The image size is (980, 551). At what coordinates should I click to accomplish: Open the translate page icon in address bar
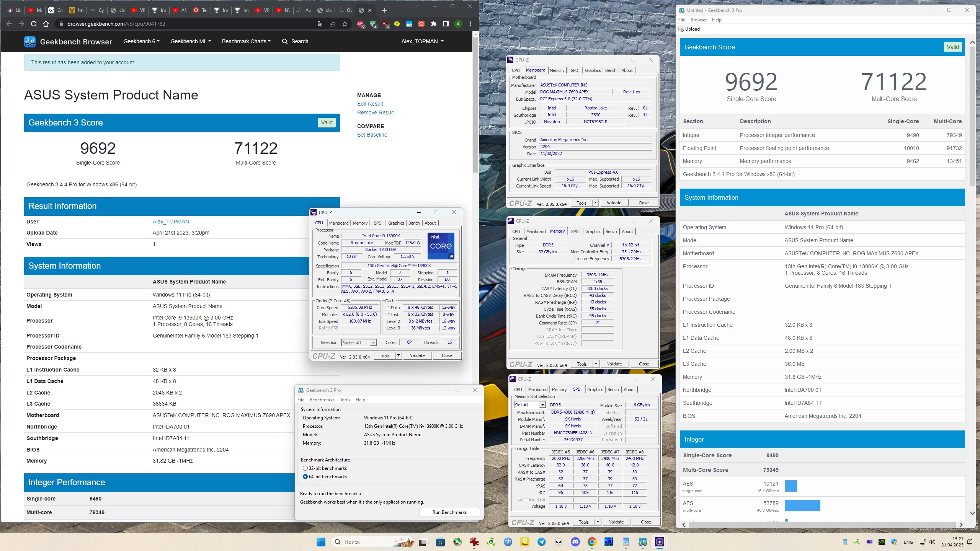point(320,24)
